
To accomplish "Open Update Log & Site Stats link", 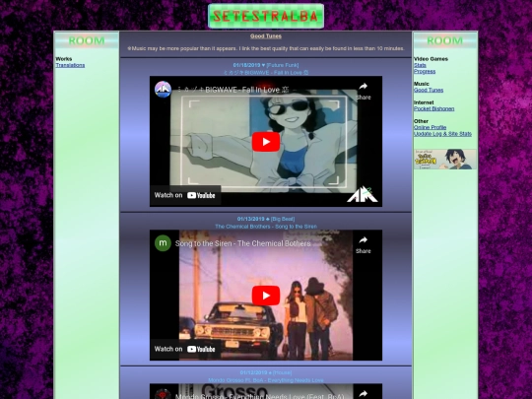I will [x=442, y=134].
